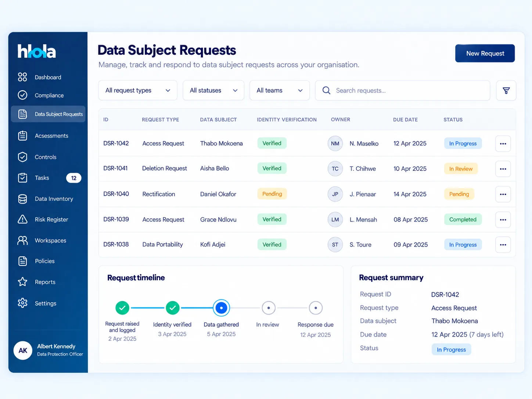Open actions menu for DSR-1039
This screenshot has width=532, height=399.
click(503, 220)
